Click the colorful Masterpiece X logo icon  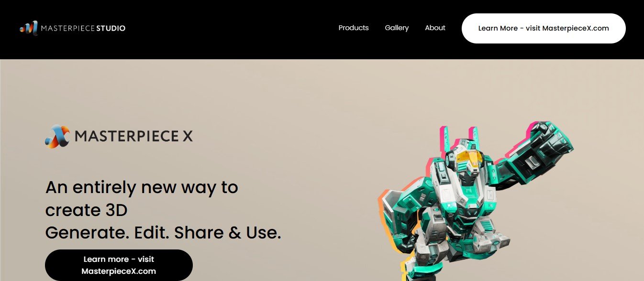[57, 137]
